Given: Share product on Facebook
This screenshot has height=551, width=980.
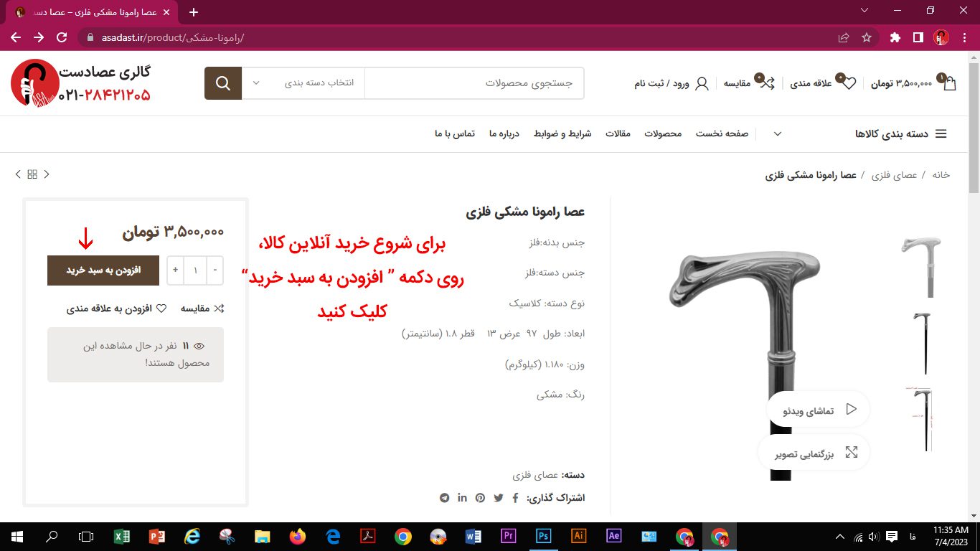Looking at the screenshot, I should (x=515, y=498).
